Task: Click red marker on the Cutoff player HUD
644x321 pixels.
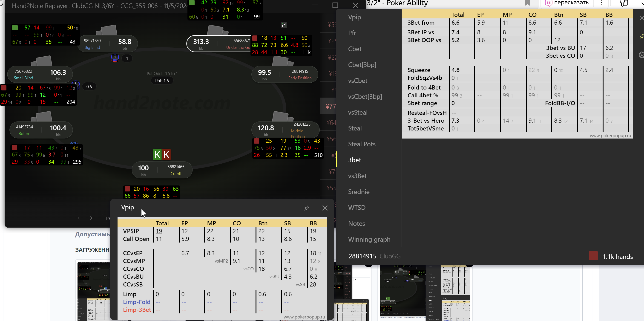Action: (x=127, y=189)
